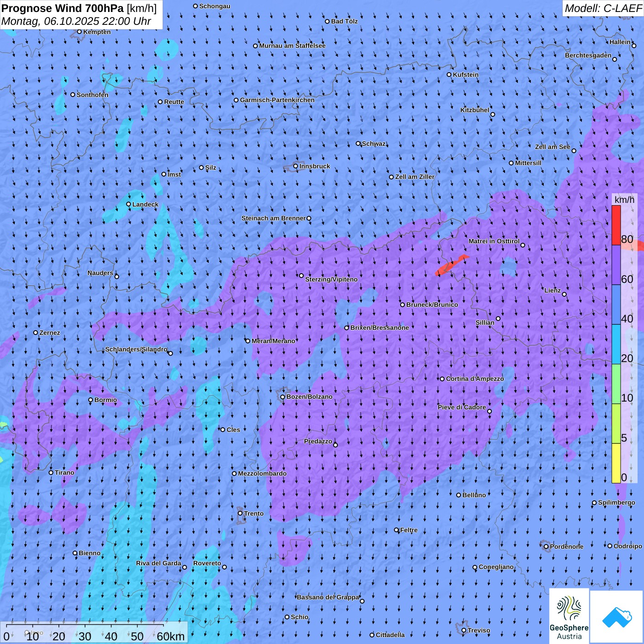Click the Garmisch-Partenkirchen label
The height and width of the screenshot is (644, 644).
point(277,100)
